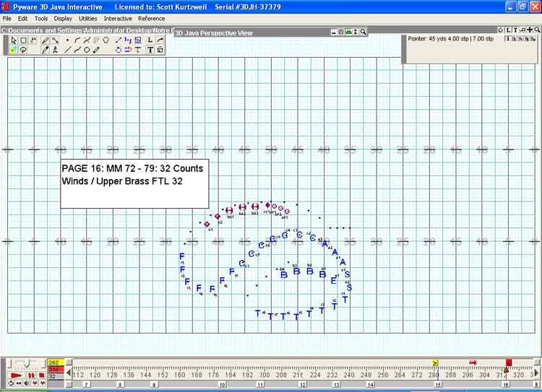This screenshot has width=542, height=392.
Task: Click page tab 16 on the timeline
Action: click(506, 385)
